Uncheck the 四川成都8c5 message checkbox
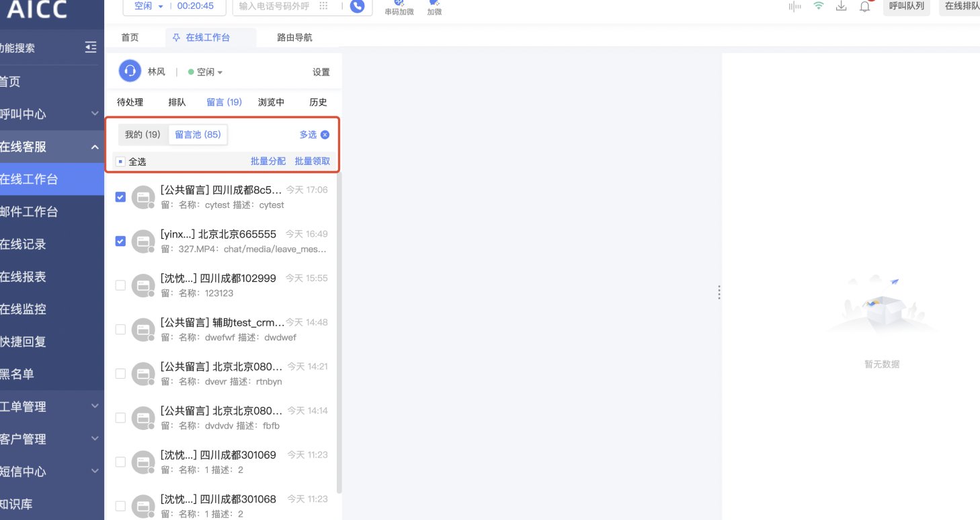Image resolution: width=980 pixels, height=520 pixels. point(120,197)
